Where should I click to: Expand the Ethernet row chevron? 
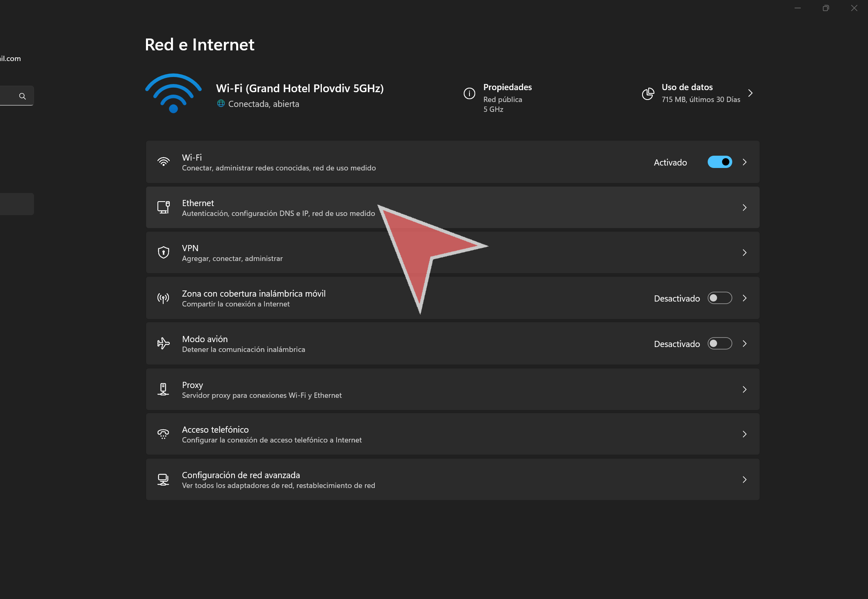pos(745,208)
